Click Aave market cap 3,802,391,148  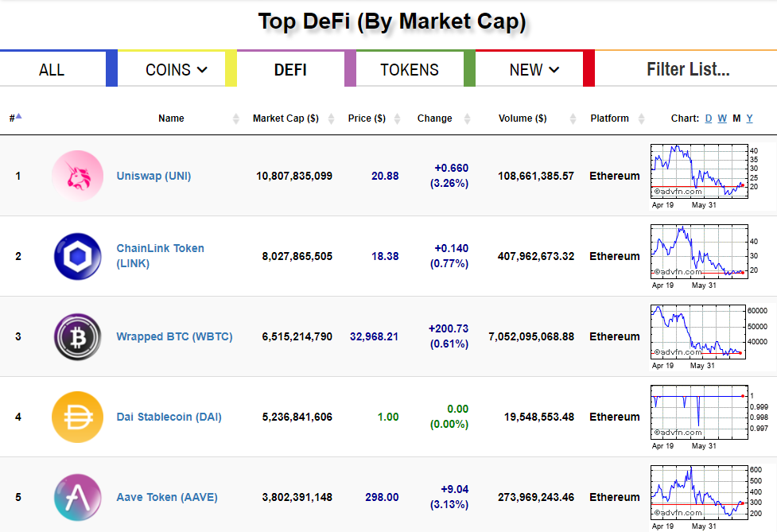click(297, 497)
